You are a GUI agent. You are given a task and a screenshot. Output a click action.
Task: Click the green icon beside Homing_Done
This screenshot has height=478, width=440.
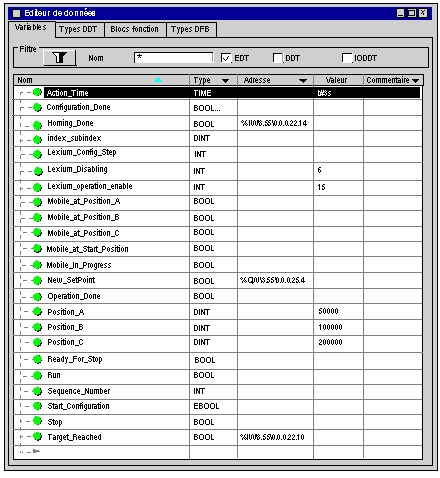(37, 125)
